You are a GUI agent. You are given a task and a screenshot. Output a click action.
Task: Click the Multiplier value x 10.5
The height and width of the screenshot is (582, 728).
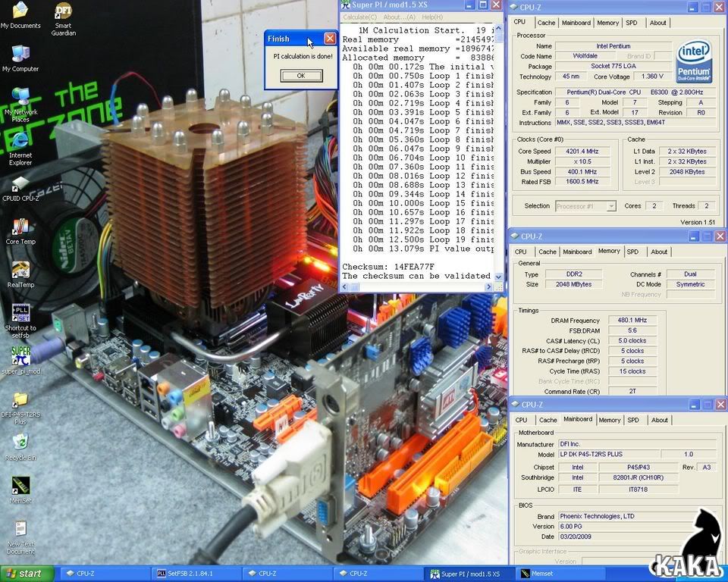click(x=582, y=161)
